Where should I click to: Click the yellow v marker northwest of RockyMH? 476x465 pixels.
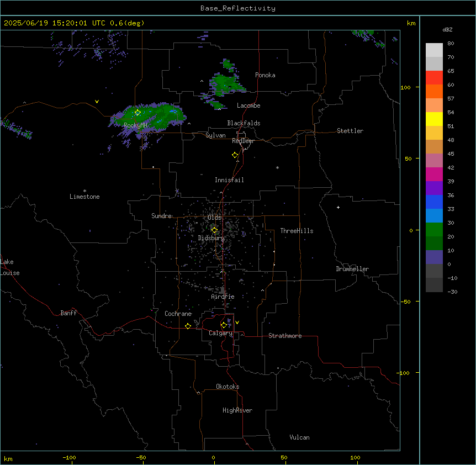(97, 102)
